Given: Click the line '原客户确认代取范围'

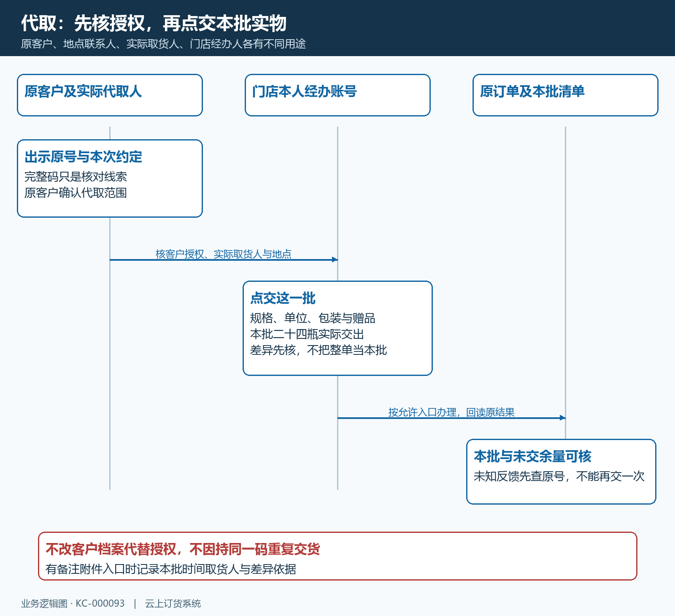Looking at the screenshot, I should click(x=76, y=193).
